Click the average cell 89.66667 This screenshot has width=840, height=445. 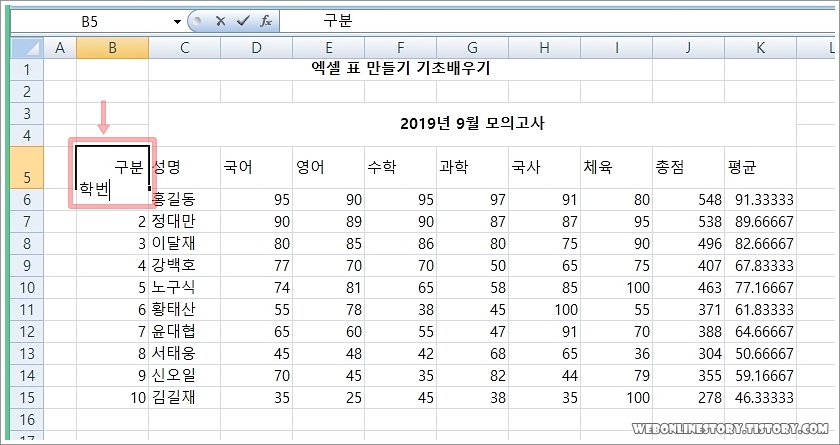pos(761,221)
